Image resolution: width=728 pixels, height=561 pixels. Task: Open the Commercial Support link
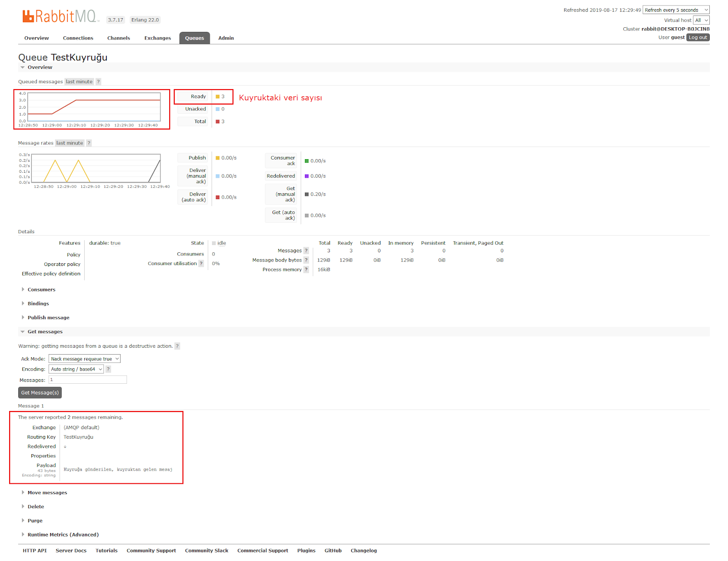coord(263,551)
